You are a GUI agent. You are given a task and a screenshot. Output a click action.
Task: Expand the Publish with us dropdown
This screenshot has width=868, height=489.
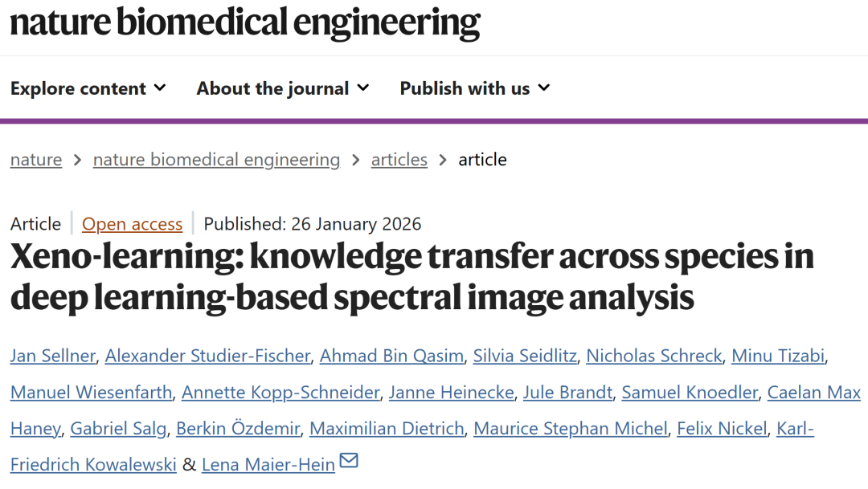[x=475, y=88]
